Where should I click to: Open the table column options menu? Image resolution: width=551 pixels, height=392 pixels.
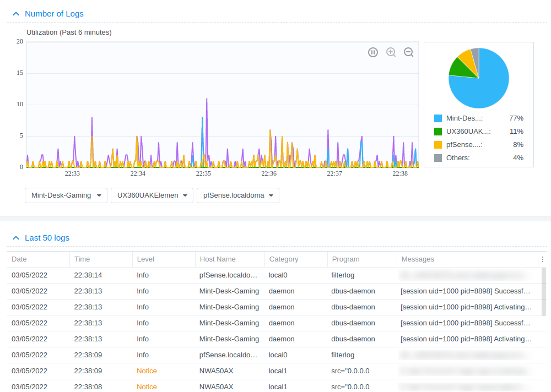pos(543,259)
